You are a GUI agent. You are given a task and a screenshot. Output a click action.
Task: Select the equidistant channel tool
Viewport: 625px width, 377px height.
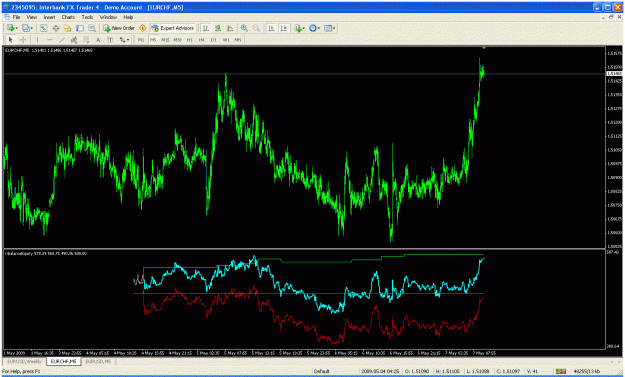(x=74, y=39)
